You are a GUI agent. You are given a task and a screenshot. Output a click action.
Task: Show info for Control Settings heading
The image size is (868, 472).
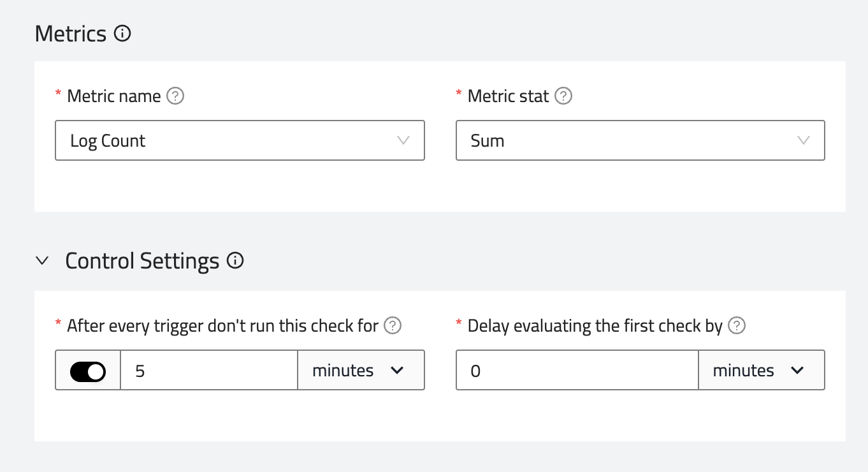pos(236,261)
